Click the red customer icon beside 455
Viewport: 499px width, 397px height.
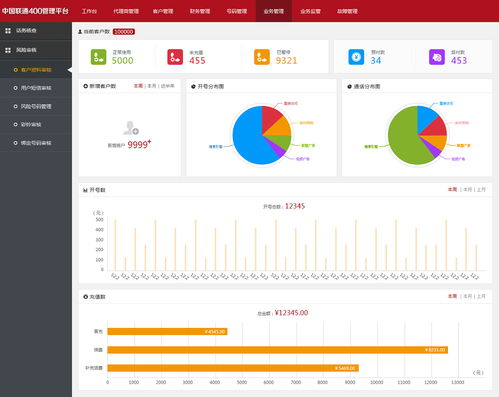click(x=175, y=57)
